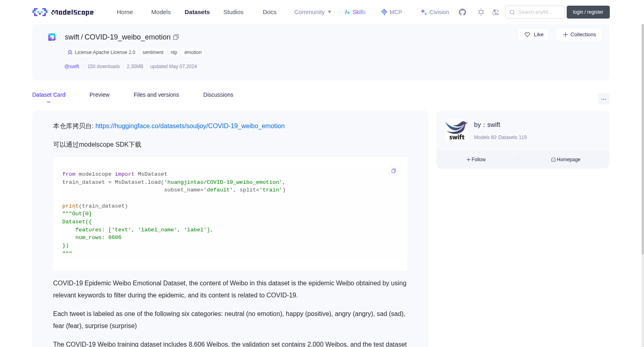Add dataset to Collections

point(579,35)
